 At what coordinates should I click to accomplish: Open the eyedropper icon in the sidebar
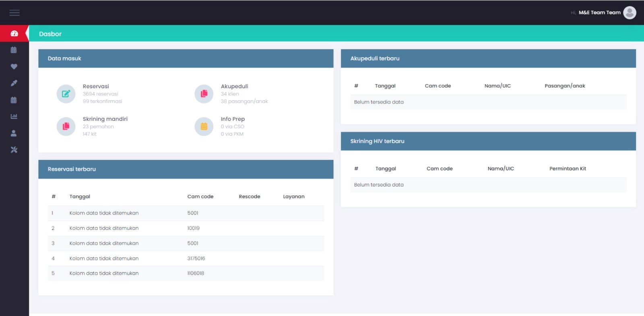(x=14, y=83)
